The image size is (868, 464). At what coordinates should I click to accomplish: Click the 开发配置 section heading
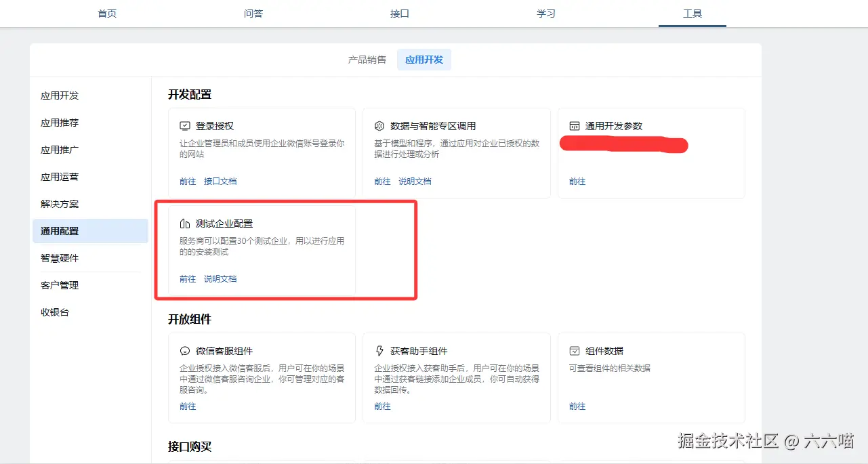coord(190,94)
